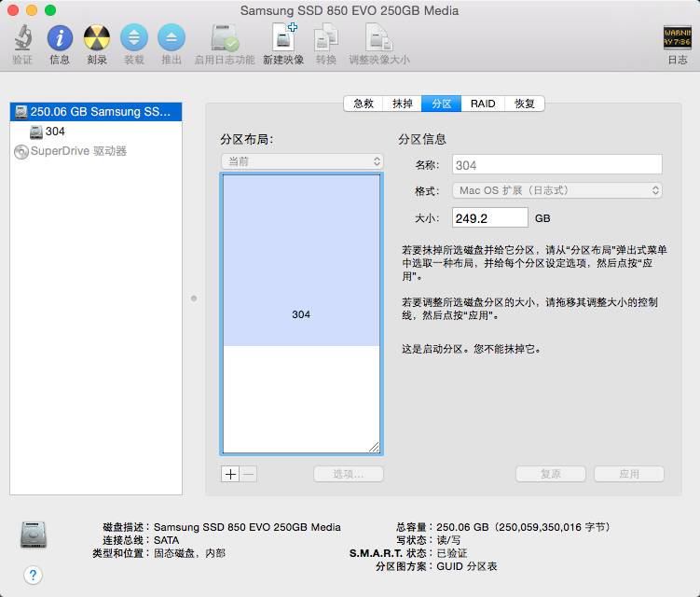Click the Mount (装载) toolbar icon
This screenshot has height=597, width=700.
pos(134,37)
